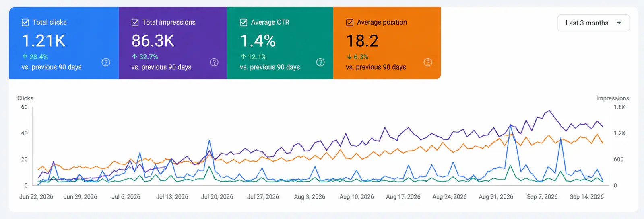Click the Aug 24, 2026 date label
The height and width of the screenshot is (219, 644).
pyautogui.click(x=450, y=197)
